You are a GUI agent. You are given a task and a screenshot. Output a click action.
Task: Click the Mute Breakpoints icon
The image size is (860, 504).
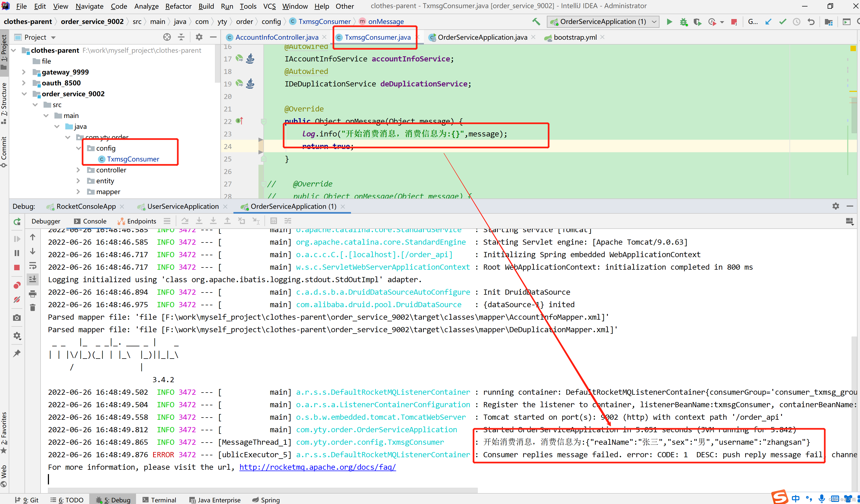pos(17,300)
